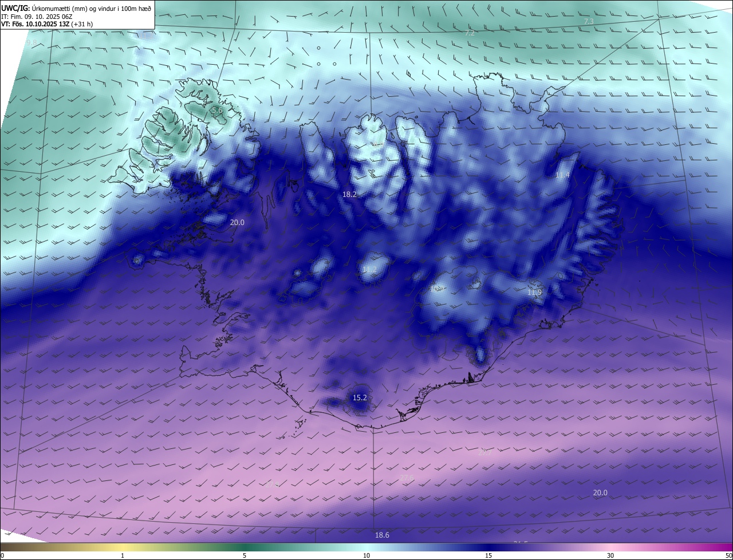Click the 10 tick on the color scale
This screenshot has width=733, height=560.
[x=366, y=555]
